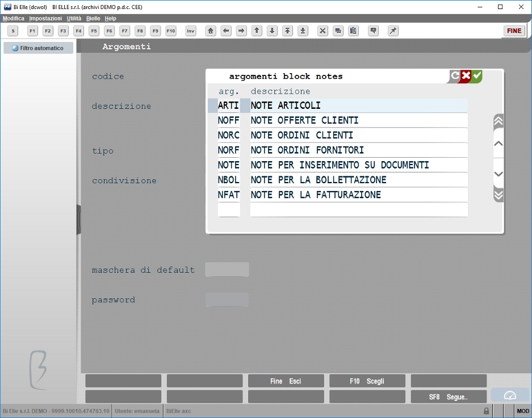Select the NOTE PER LA FATTURAZIONE row
The image size is (532, 418).
pos(343,195)
